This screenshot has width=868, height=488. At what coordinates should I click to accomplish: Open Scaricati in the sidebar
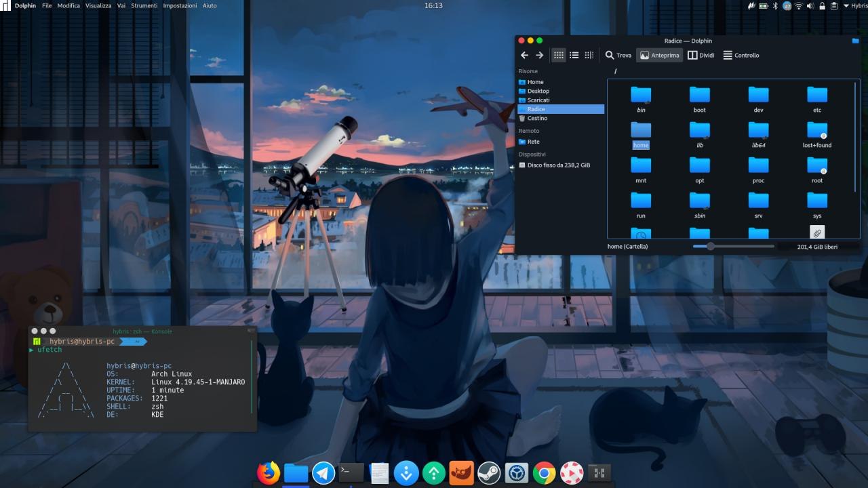point(560,100)
